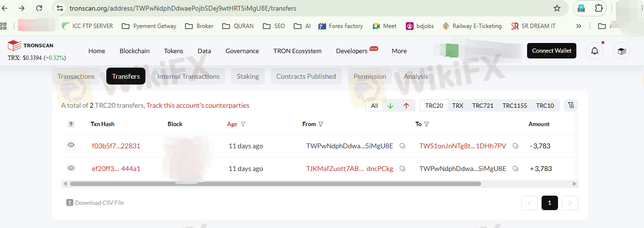The width and height of the screenshot is (644, 228).
Task: Open address TJKMafZuott7AB...dncPCkg
Action: tap(350, 169)
